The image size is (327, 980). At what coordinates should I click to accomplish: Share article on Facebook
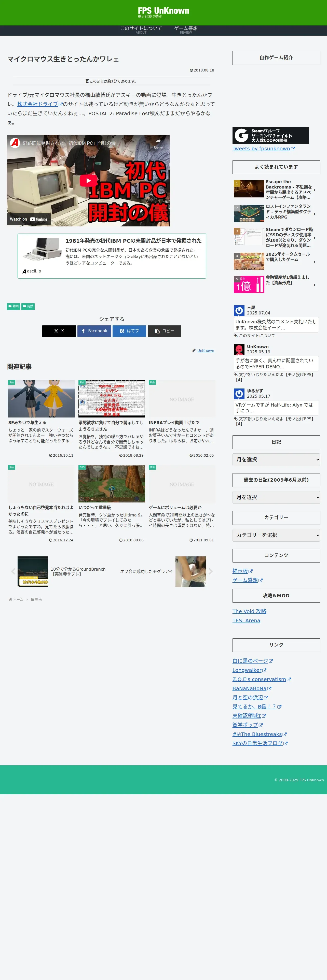(x=94, y=331)
